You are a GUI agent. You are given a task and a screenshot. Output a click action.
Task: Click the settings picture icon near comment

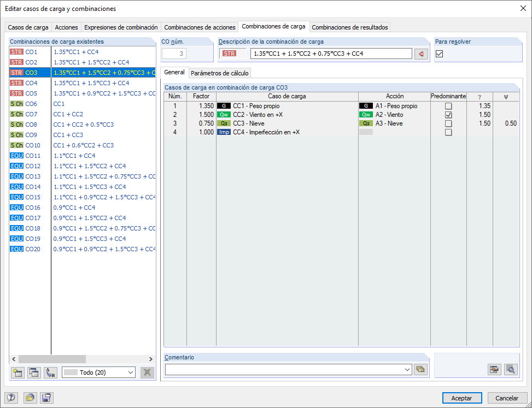[x=494, y=369]
